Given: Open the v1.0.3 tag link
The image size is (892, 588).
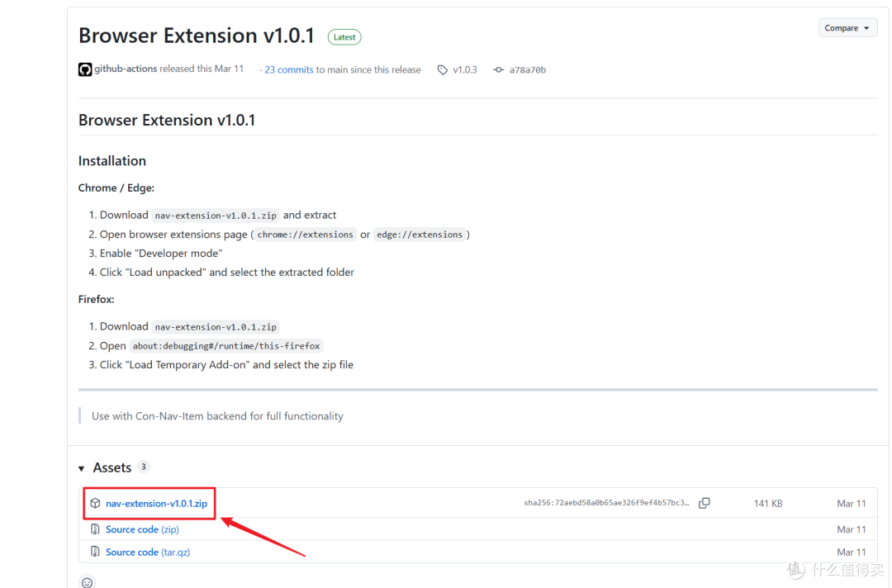Looking at the screenshot, I should click(465, 69).
